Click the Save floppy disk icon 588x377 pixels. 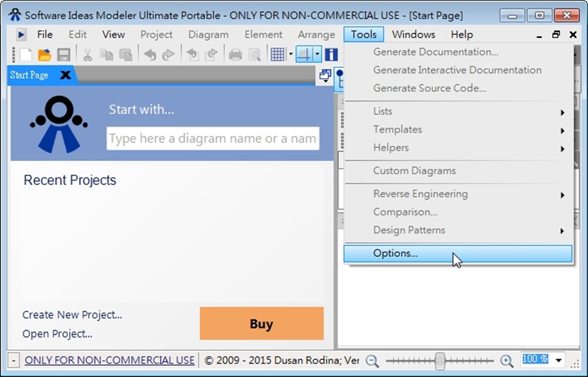pos(64,54)
